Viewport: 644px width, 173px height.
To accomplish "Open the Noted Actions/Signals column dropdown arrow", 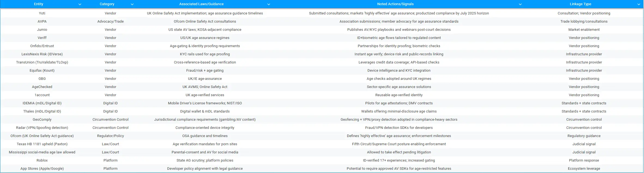I will tap(520, 4).
